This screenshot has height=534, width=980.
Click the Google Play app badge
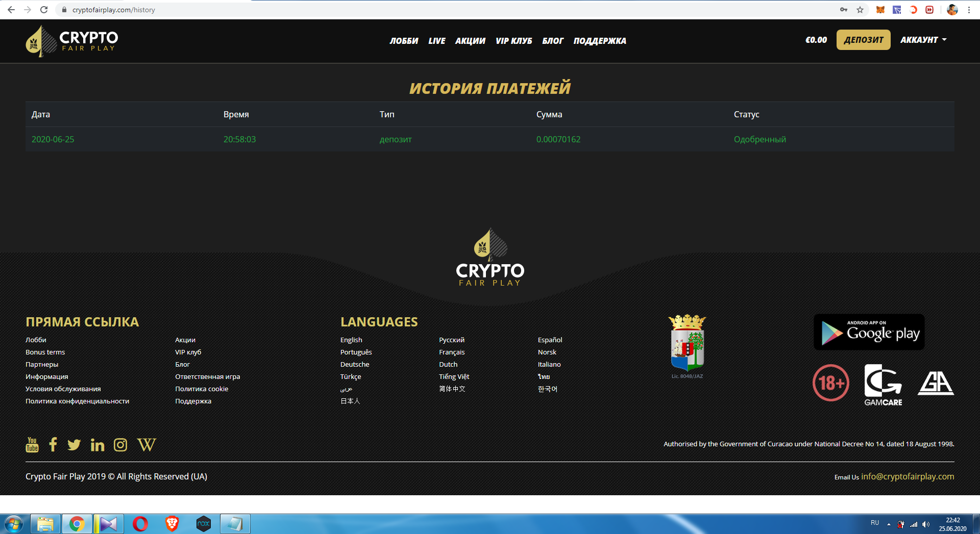tap(869, 332)
